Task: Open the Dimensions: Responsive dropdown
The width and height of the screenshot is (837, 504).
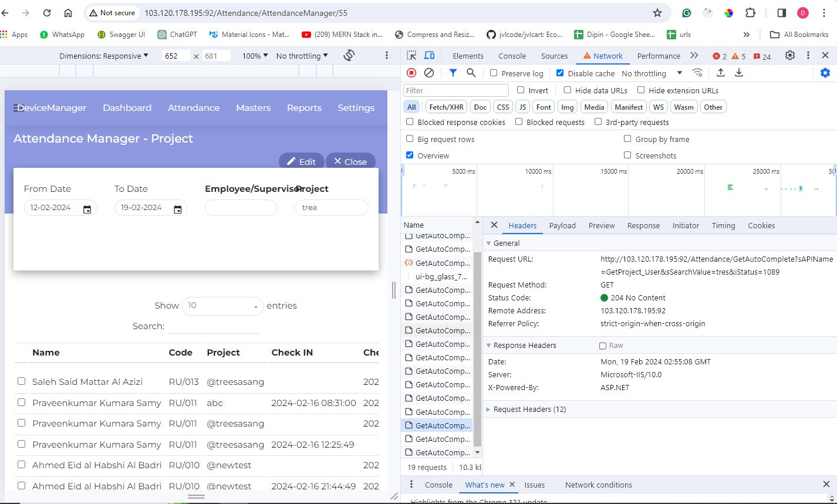Action: click(104, 56)
